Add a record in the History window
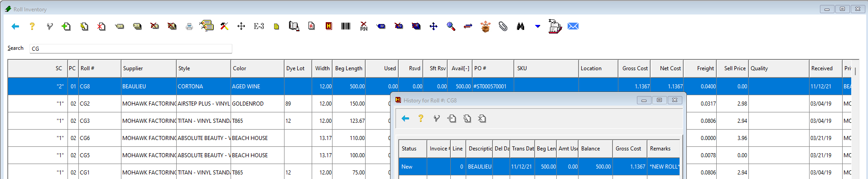868x179 pixels. point(452,119)
